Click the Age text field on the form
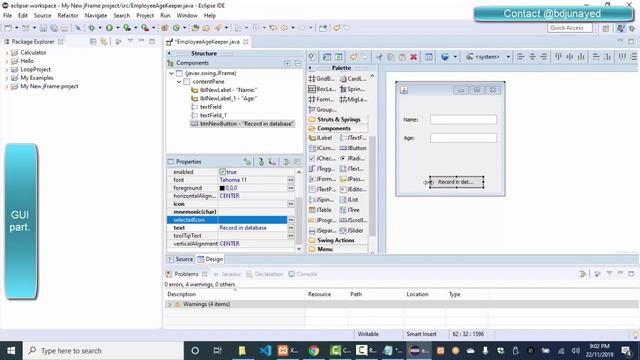The height and width of the screenshot is (360, 640). tap(463, 138)
